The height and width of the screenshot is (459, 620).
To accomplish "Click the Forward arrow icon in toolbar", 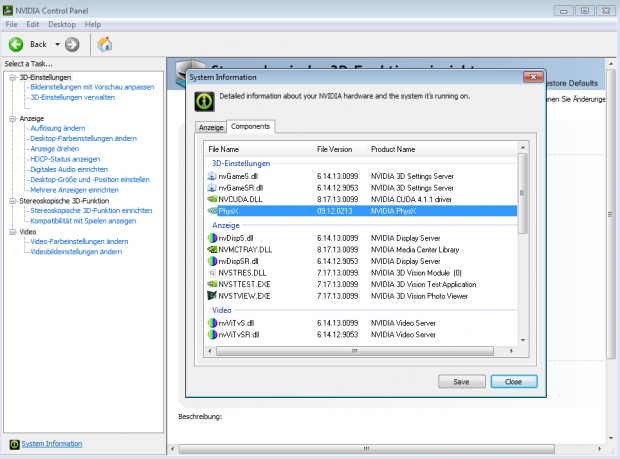I will tap(72, 44).
